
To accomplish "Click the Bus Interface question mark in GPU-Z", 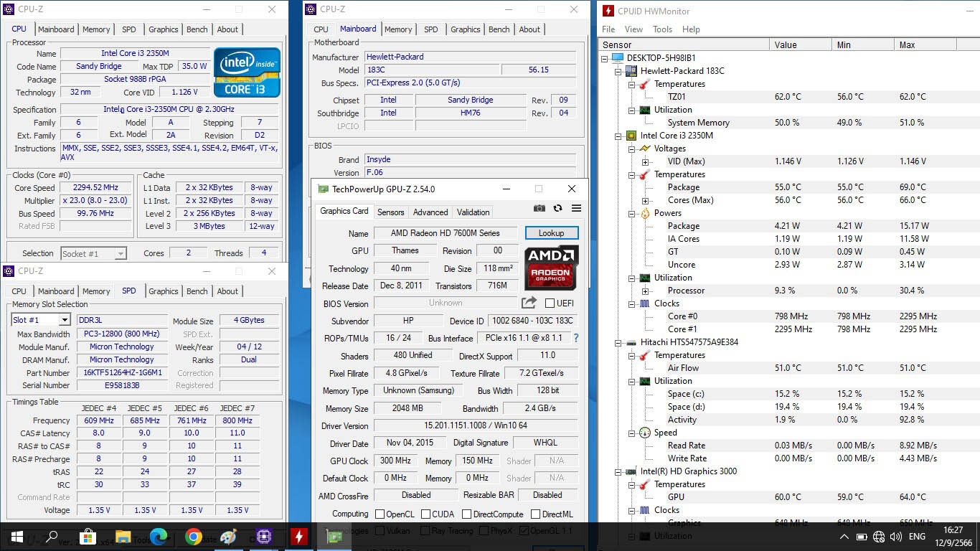I will 575,338.
